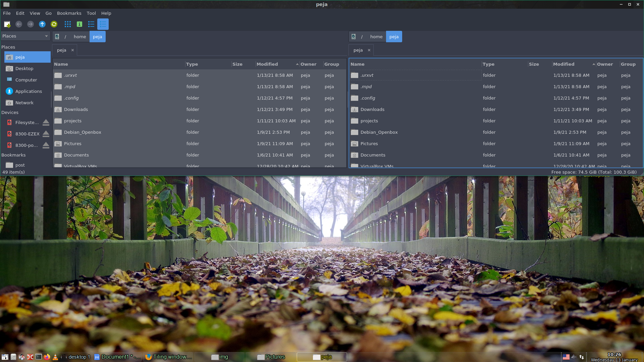
Task: Sort left pane by Size column
Action: (243, 64)
